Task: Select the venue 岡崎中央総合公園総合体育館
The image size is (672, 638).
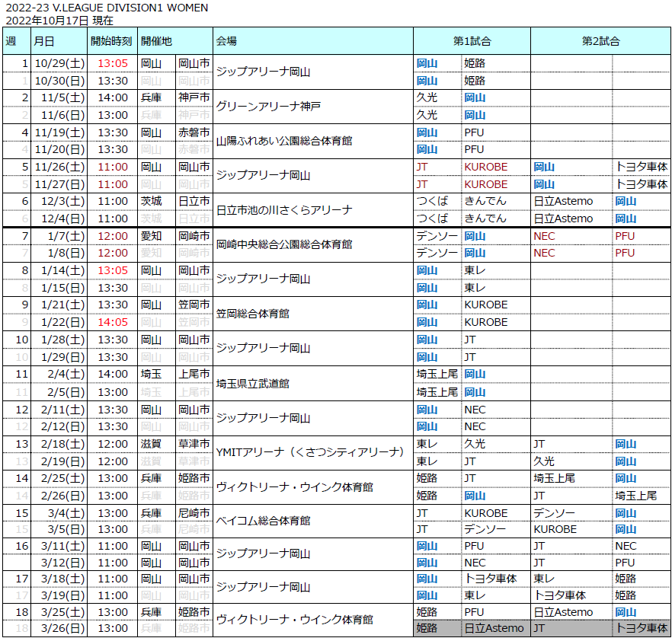Action: [284, 244]
